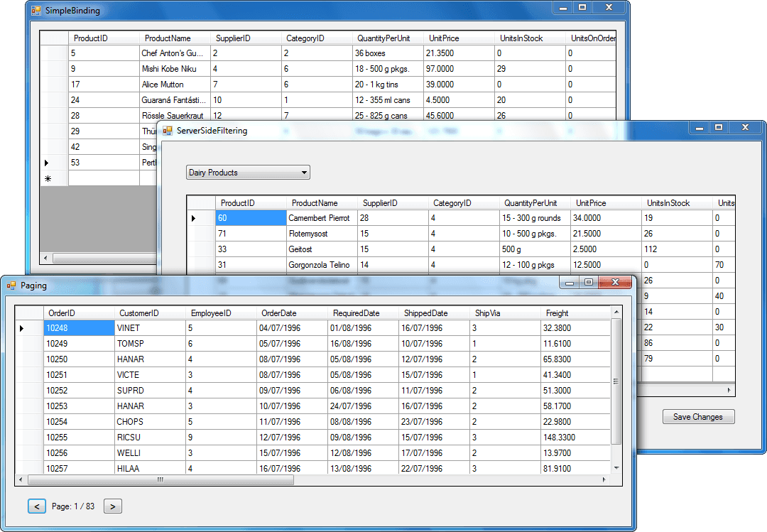Select Flotemysost product cell
This screenshot has width=767, height=532.
click(x=322, y=234)
